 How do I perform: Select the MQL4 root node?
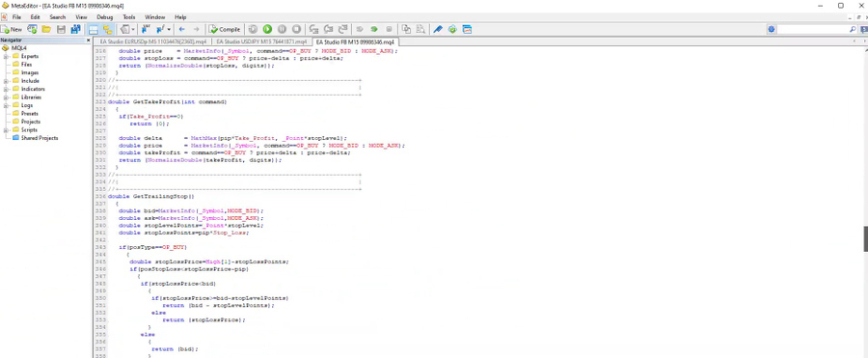click(x=19, y=48)
